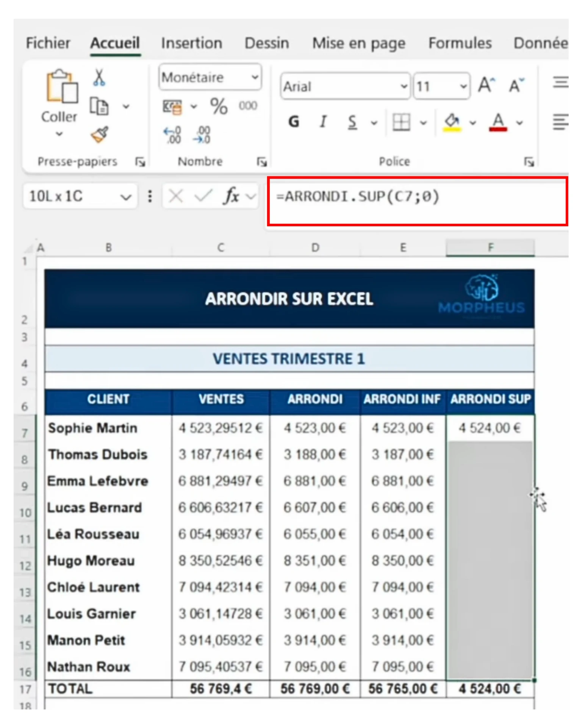Click the TOTAL label cell
The height and width of the screenshot is (728, 582).
108,689
